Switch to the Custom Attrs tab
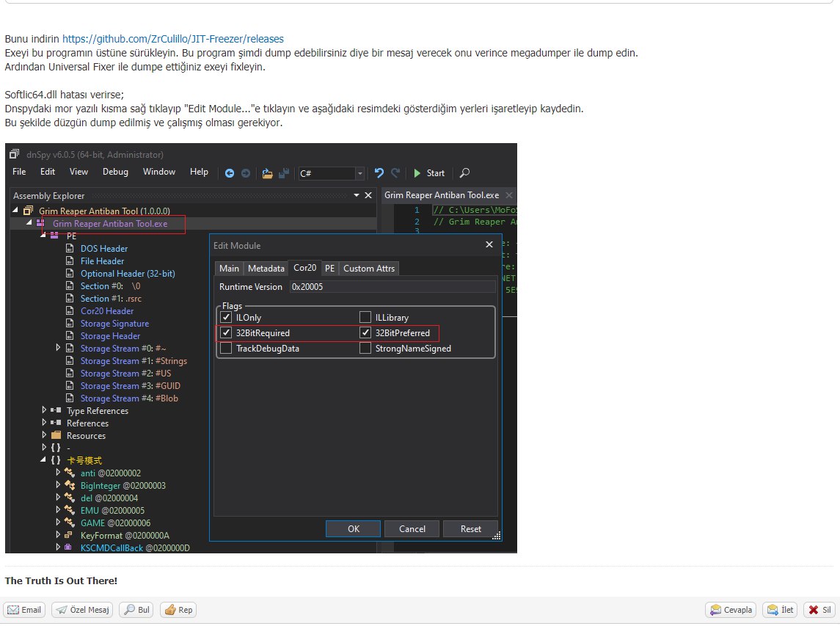The image size is (840, 626). point(368,268)
